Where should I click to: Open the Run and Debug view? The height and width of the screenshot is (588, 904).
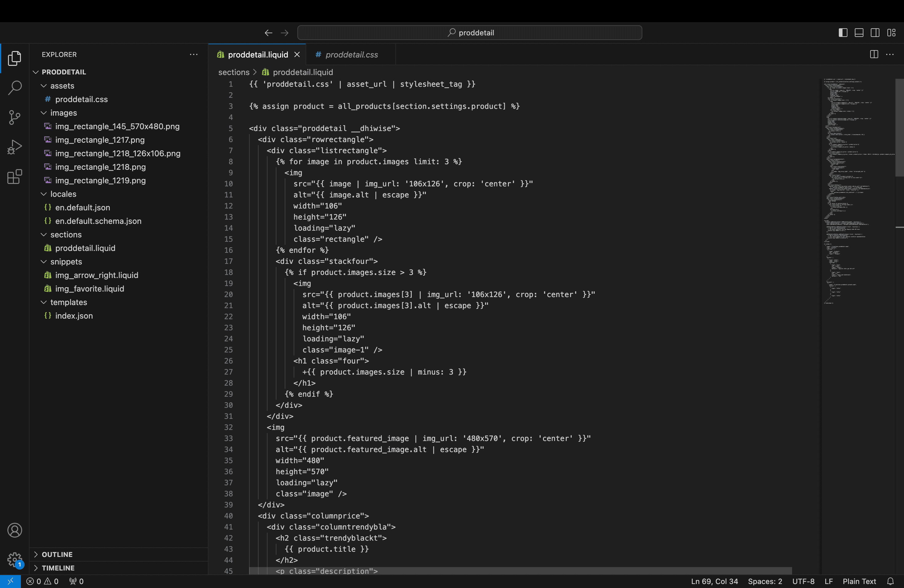14,147
